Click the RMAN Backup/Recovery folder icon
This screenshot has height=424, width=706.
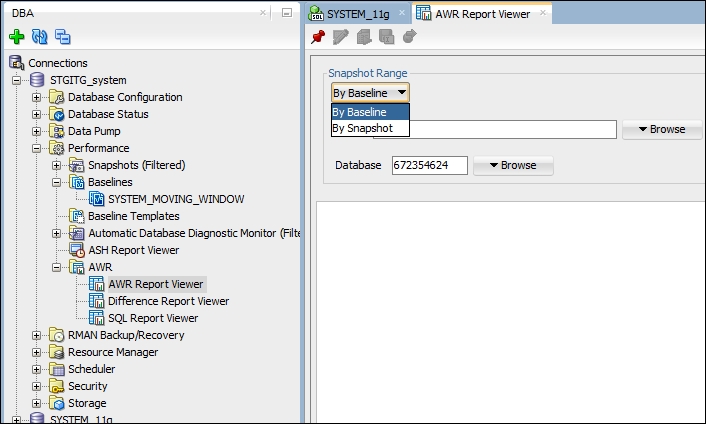tap(57, 335)
